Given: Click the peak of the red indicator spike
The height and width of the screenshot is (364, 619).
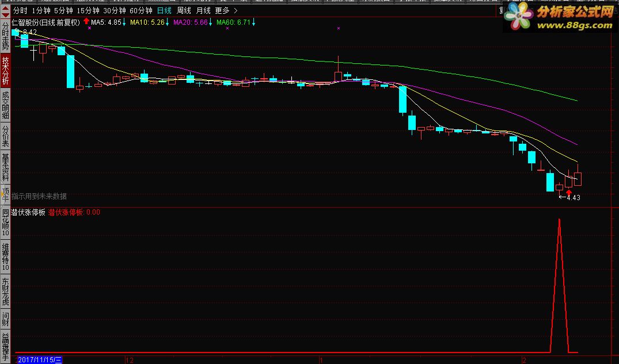Looking at the screenshot, I should [x=559, y=220].
